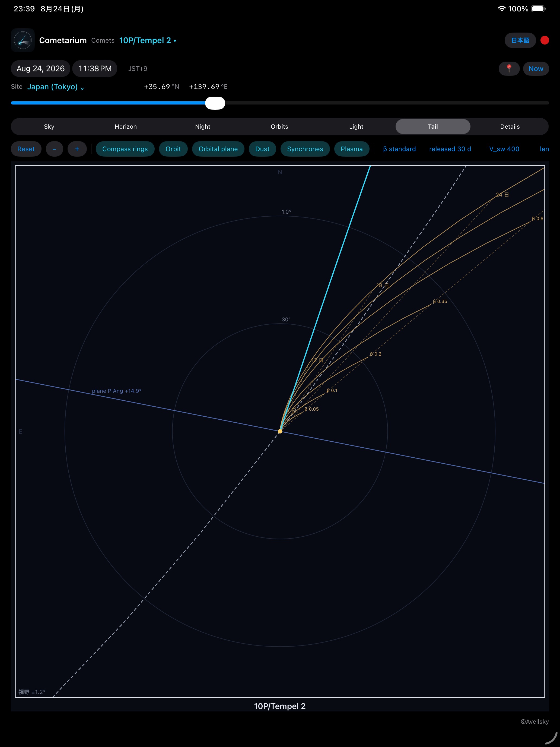The height and width of the screenshot is (747, 560).
Task: Open the β standard option menu
Action: point(399,149)
